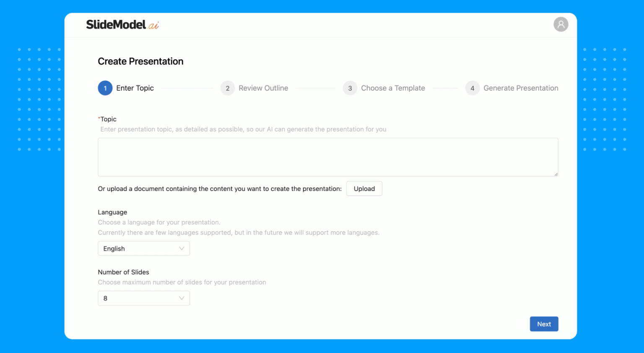
Task: Click the textarea resize handle
Action: [556, 175]
